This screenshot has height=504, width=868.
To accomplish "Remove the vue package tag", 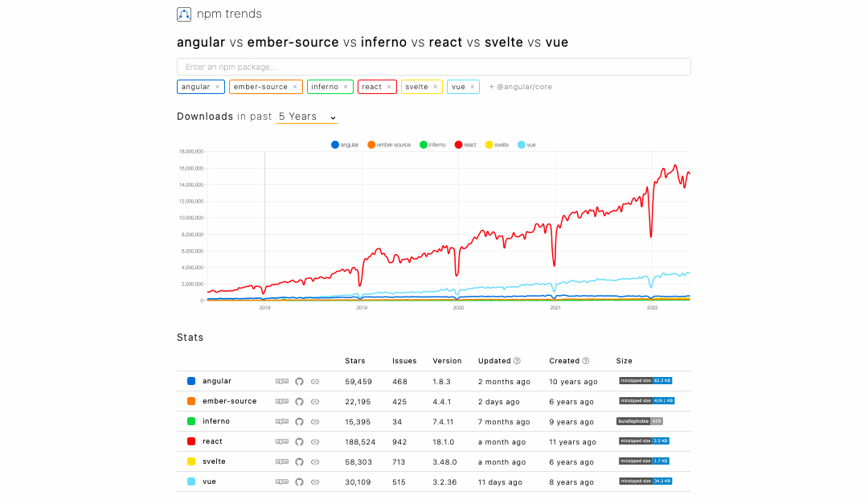I will point(473,87).
